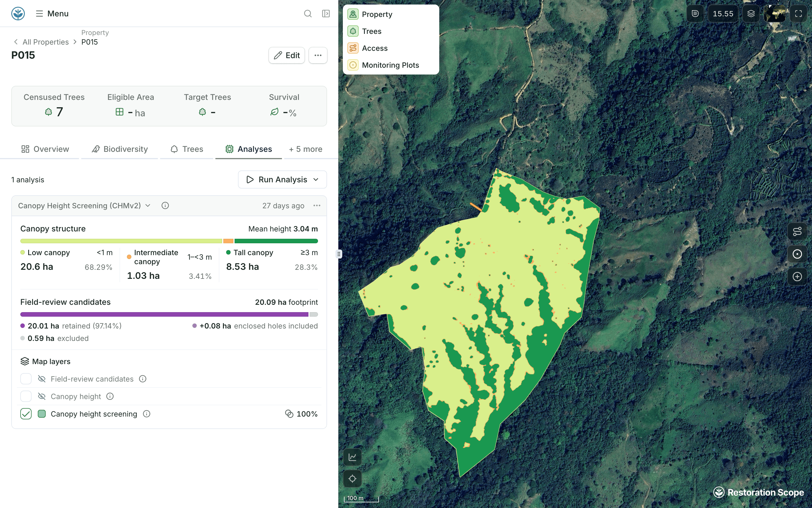Switch to the Trees tab

tap(187, 149)
